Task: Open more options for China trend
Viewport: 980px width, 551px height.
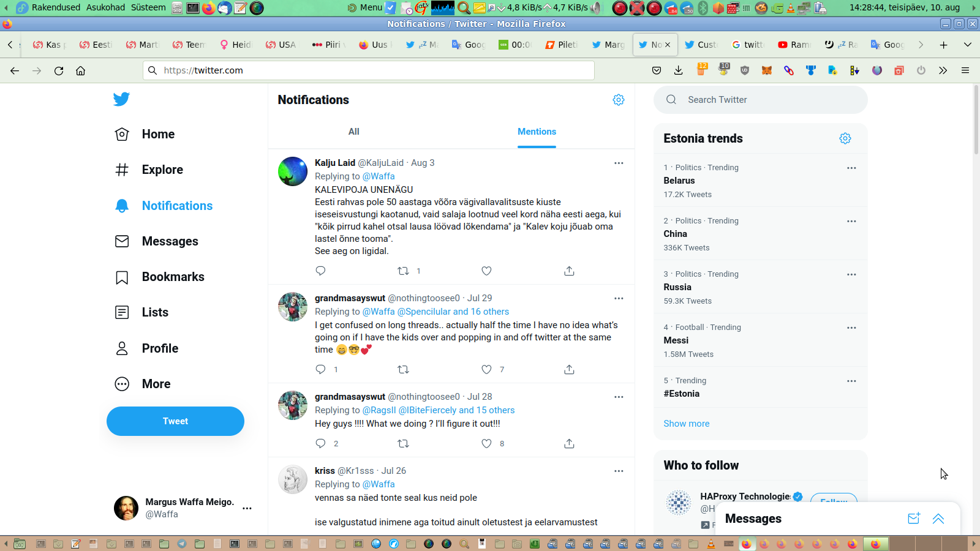Action: [x=851, y=221]
